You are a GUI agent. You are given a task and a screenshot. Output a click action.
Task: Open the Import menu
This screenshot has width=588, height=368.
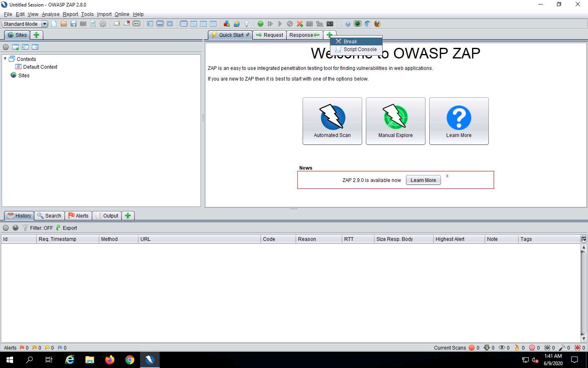104,14
